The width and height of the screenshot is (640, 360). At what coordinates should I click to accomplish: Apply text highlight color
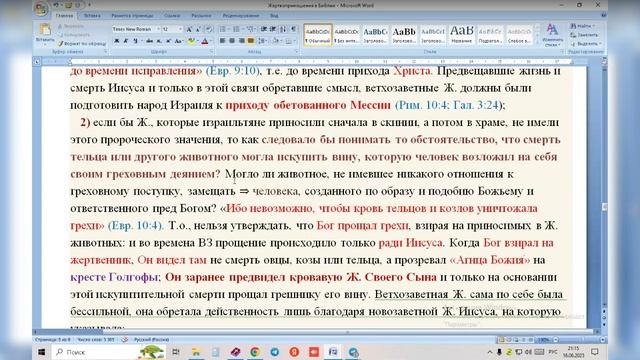coord(191,41)
